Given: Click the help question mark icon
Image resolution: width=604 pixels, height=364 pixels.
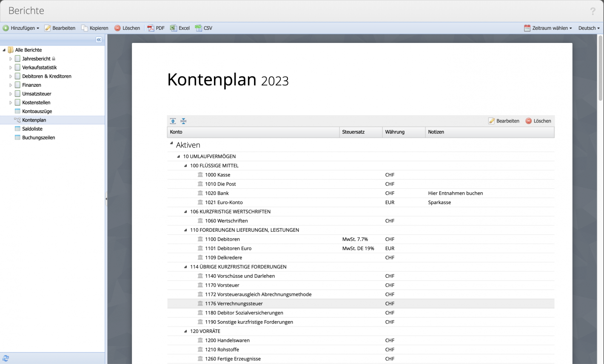Looking at the screenshot, I should [593, 11].
